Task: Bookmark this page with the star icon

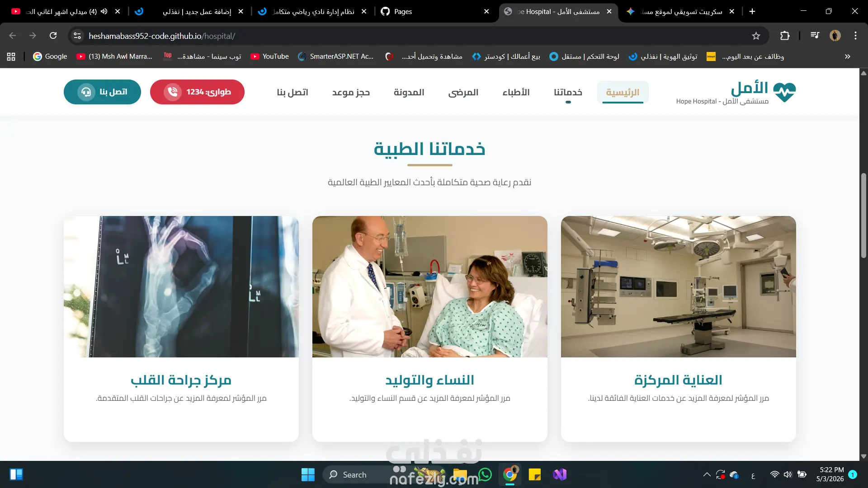Action: tap(756, 36)
